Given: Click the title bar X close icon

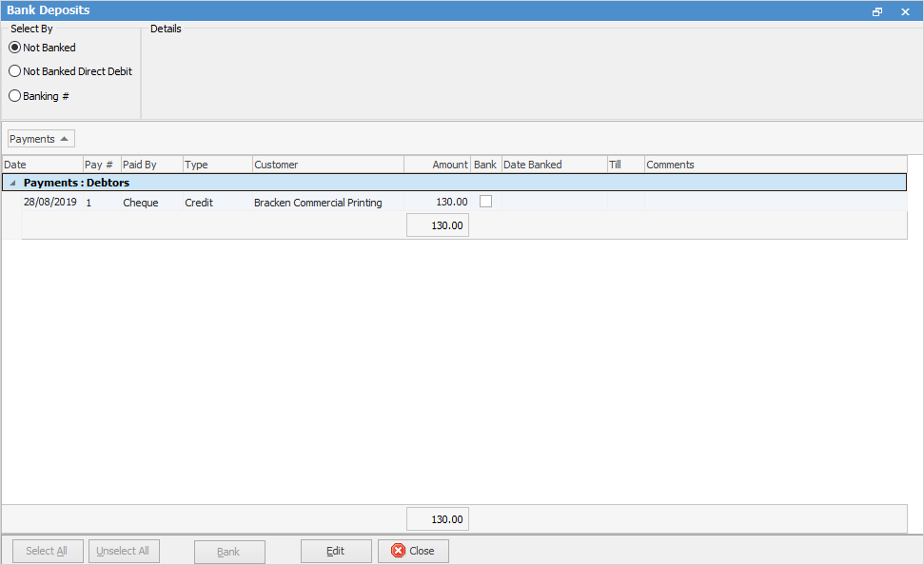Looking at the screenshot, I should (906, 11).
